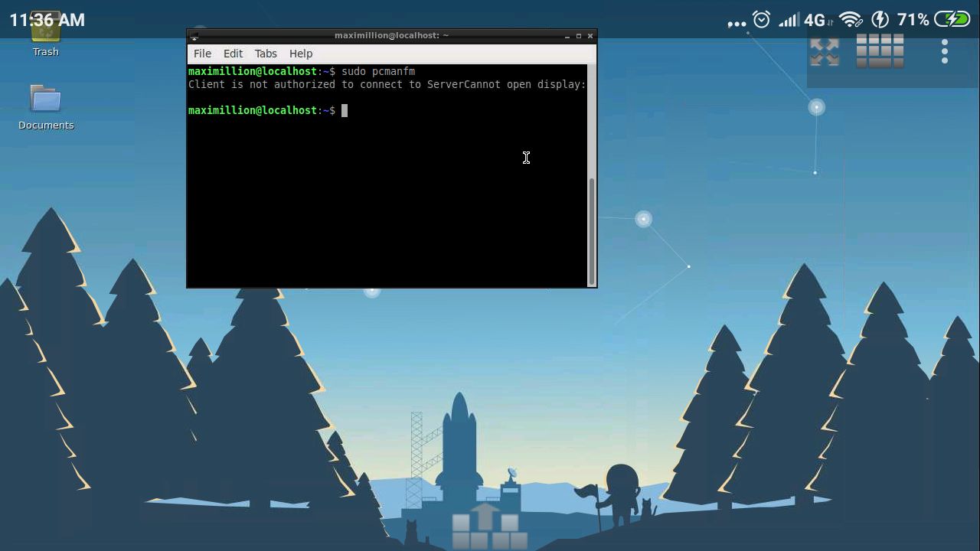Open the Trash on the desktop
The height and width of the screenshot is (551, 980).
pos(45,34)
